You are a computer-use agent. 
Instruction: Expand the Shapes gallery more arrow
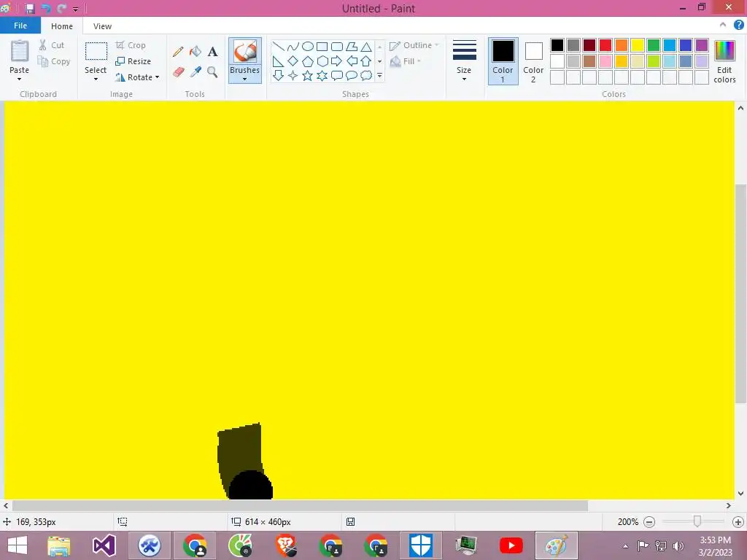pos(379,75)
